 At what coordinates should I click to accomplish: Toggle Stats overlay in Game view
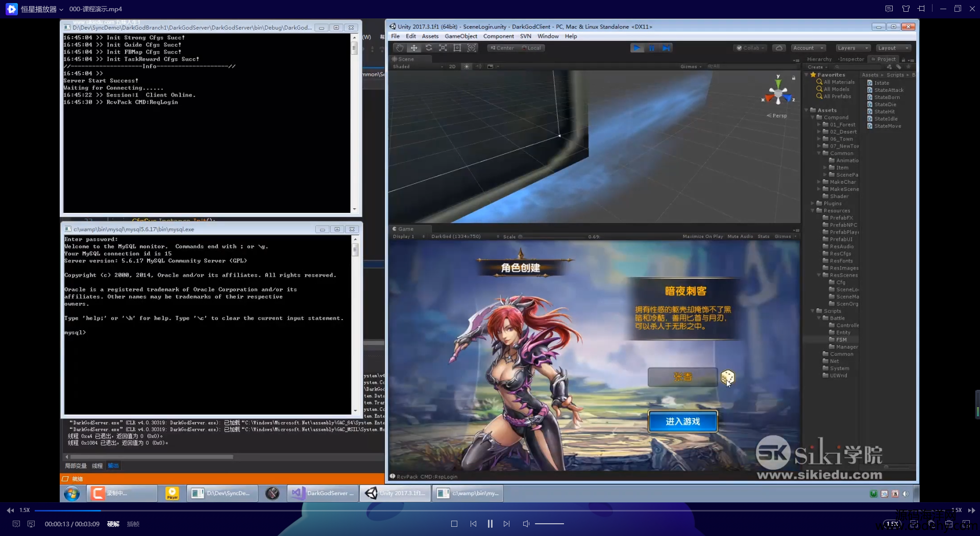click(764, 236)
